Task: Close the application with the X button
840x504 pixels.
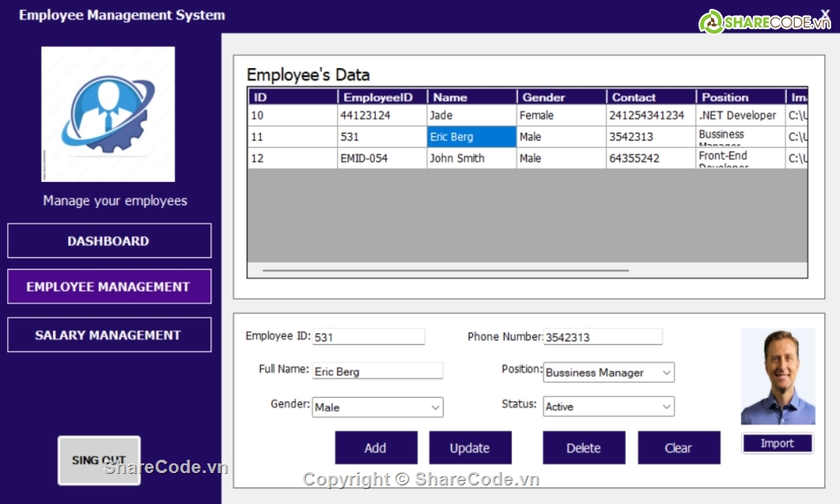Action: click(x=825, y=14)
